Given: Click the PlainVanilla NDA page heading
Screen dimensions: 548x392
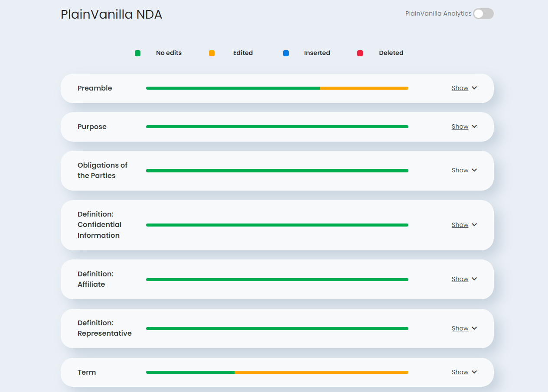Looking at the screenshot, I should point(111,14).
